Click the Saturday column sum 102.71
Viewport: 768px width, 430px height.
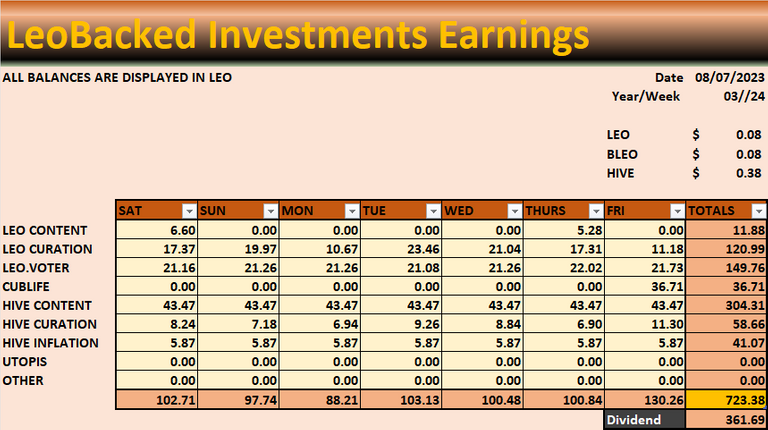(157, 400)
